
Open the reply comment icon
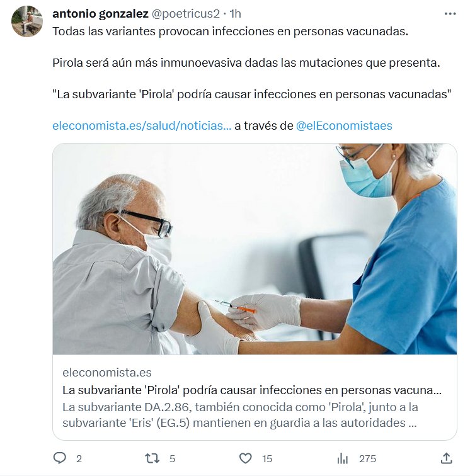[x=60, y=458]
